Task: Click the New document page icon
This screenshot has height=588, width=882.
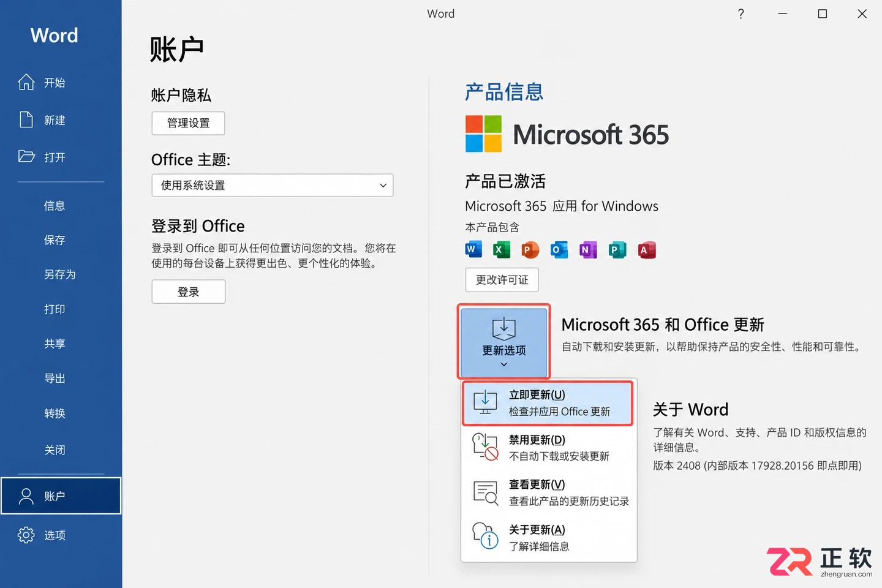Action: pyautogui.click(x=26, y=119)
